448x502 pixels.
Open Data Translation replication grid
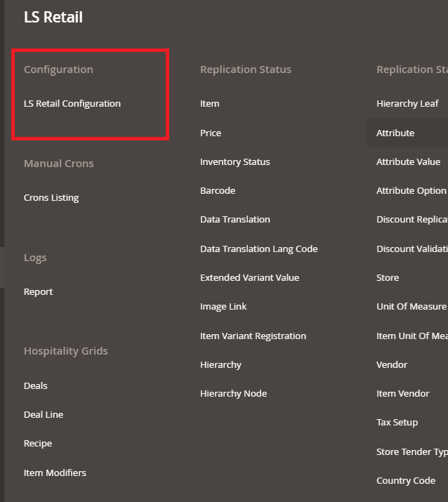[235, 220]
